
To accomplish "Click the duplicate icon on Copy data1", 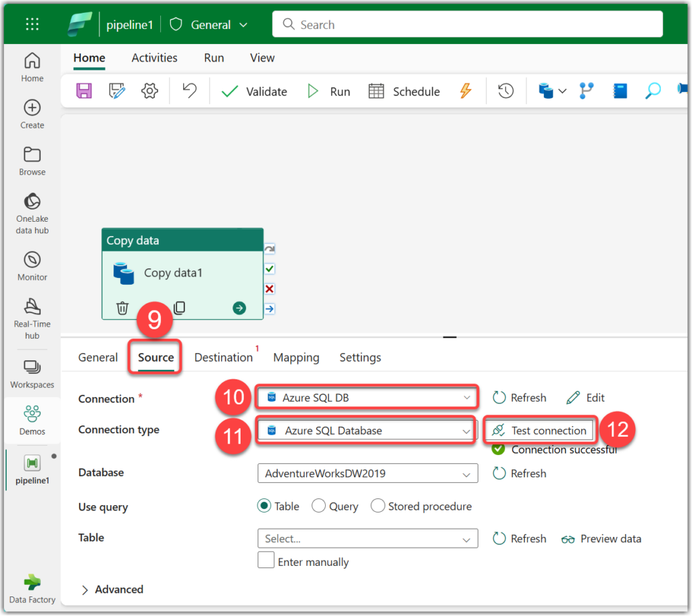I will (179, 308).
